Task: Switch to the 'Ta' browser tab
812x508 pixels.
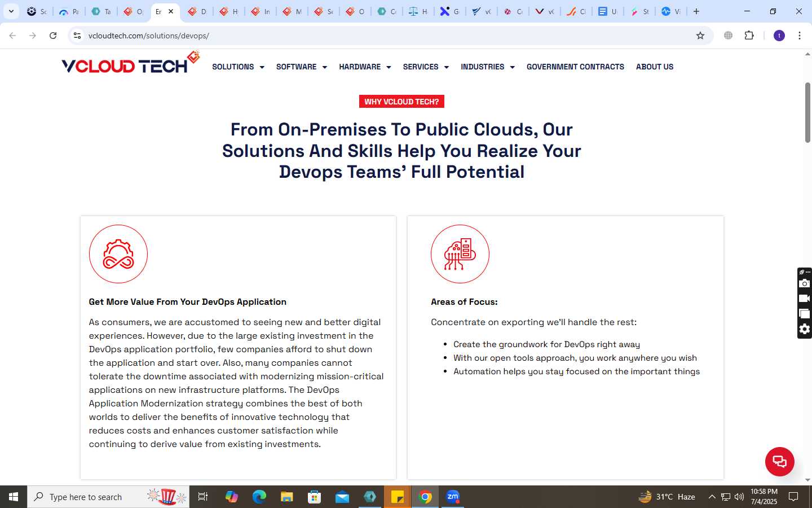Action: pyautogui.click(x=101, y=11)
